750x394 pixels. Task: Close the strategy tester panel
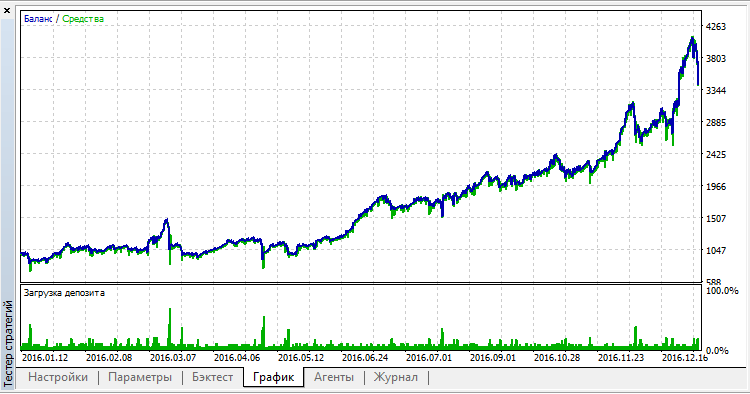pos(7,10)
